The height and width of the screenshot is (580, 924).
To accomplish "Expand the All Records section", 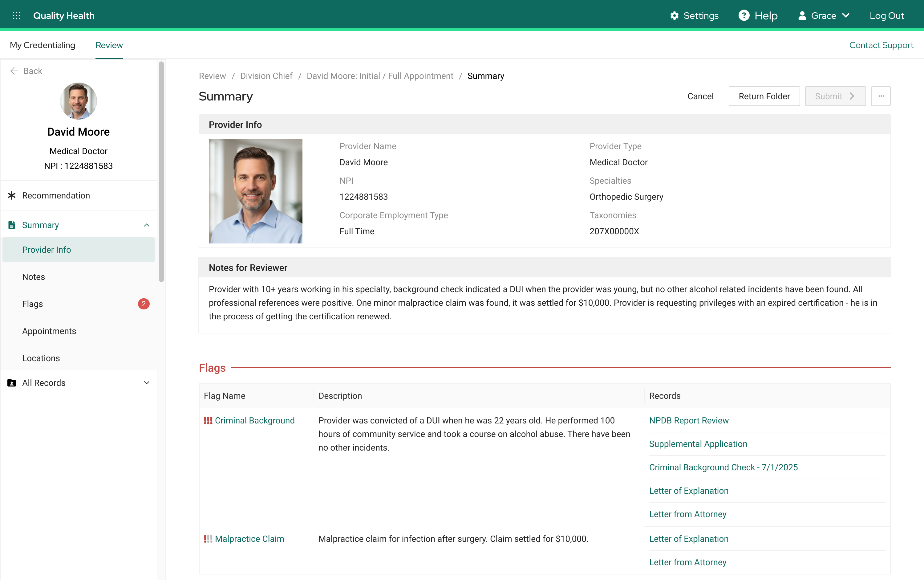I will coord(147,383).
